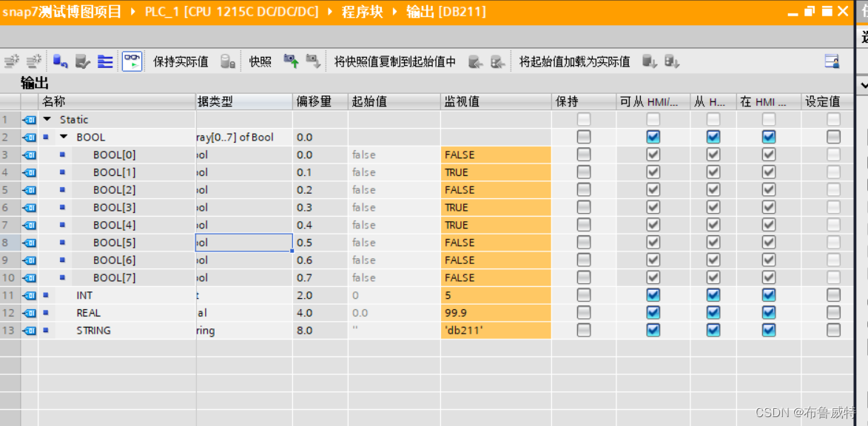Click the offset 0.5 cell
This screenshot has width=868, height=426.
tap(320, 243)
